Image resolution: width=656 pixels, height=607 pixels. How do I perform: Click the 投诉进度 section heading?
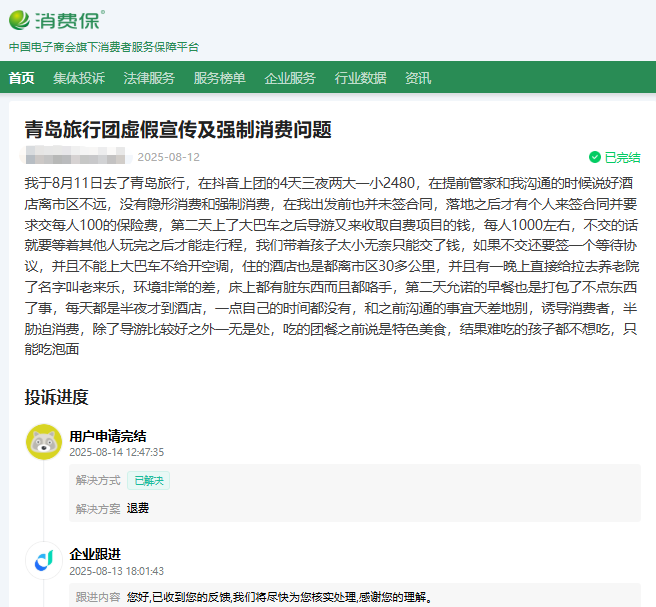pos(56,397)
